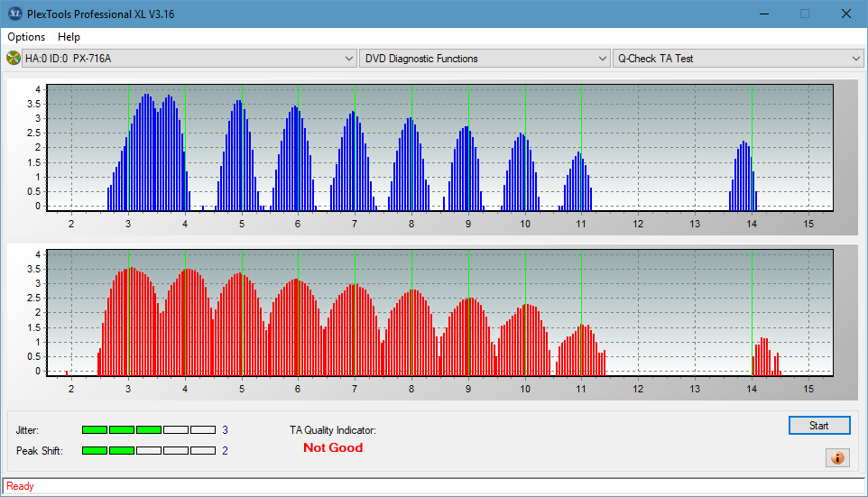
Task: Click the Peak Shift label
Action: pyautogui.click(x=40, y=450)
